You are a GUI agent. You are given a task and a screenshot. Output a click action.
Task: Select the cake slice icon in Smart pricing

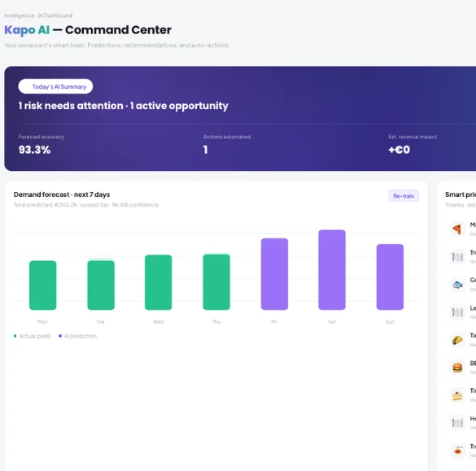pyautogui.click(x=457, y=395)
